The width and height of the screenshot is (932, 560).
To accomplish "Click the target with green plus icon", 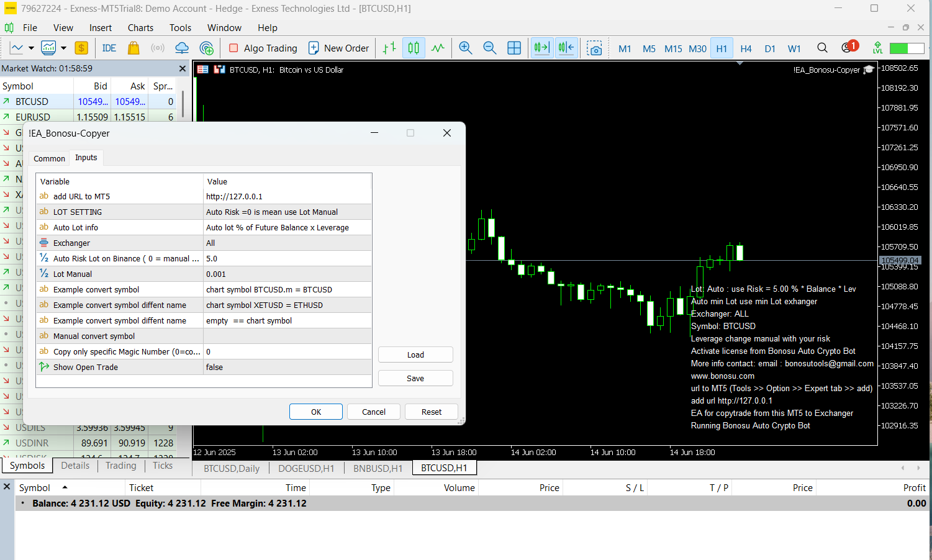I will (207, 48).
